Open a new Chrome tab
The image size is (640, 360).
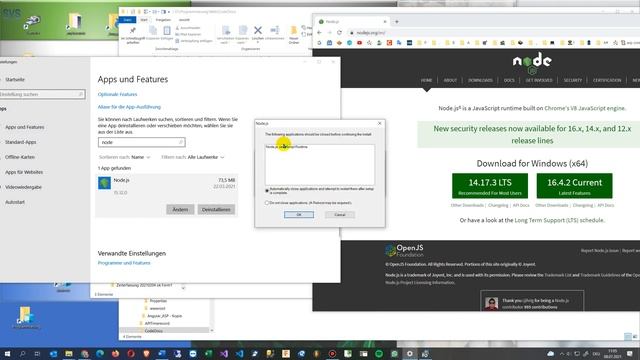(396, 22)
